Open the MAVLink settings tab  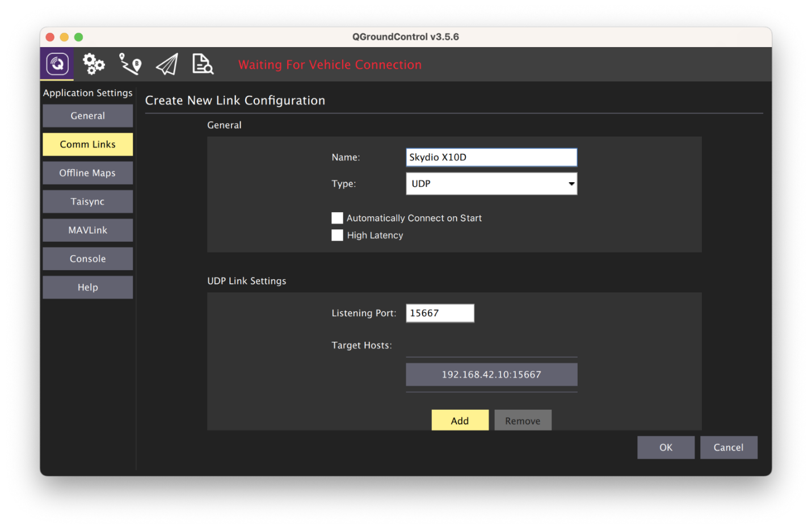pyautogui.click(x=87, y=230)
